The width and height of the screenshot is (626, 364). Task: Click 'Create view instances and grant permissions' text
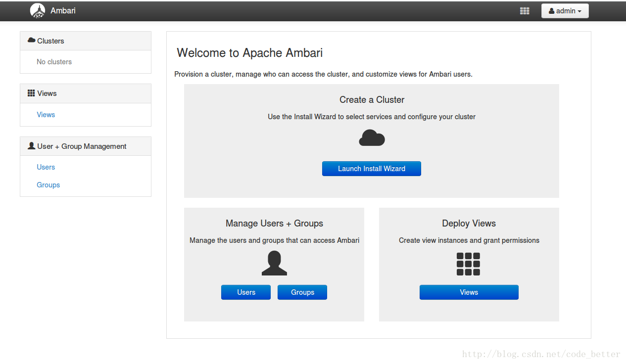[x=469, y=240]
